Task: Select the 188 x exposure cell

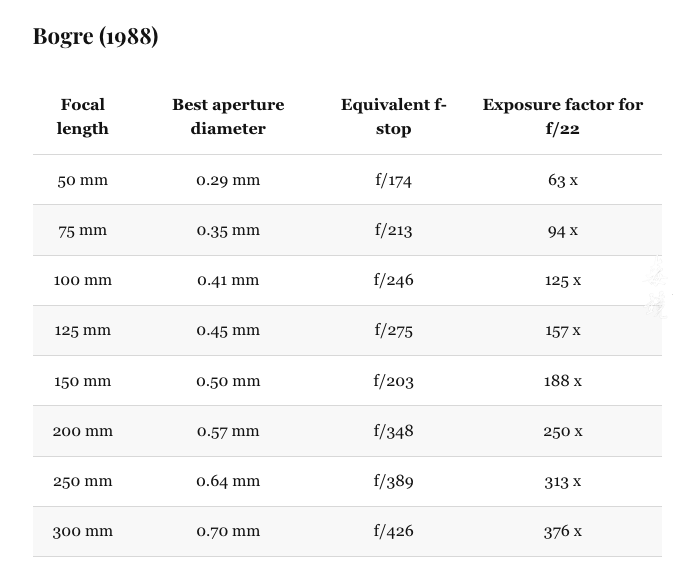Action: (x=562, y=381)
